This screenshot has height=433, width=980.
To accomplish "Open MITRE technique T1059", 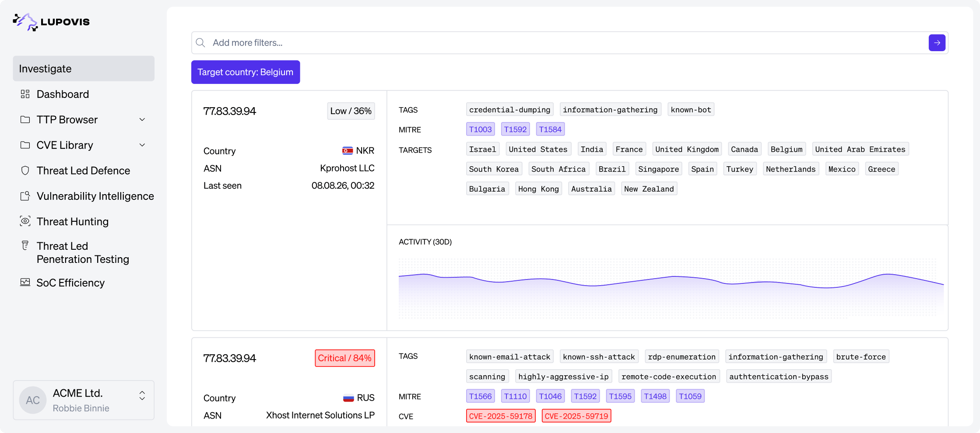I will (690, 396).
